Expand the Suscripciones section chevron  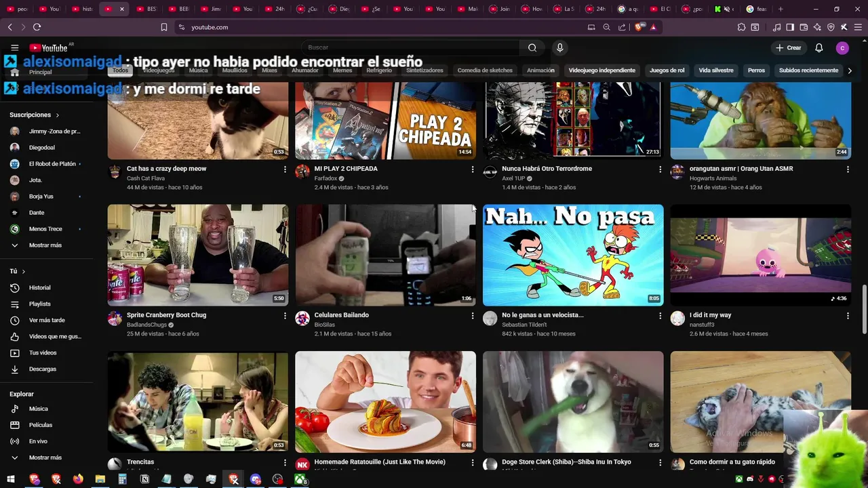(x=57, y=115)
